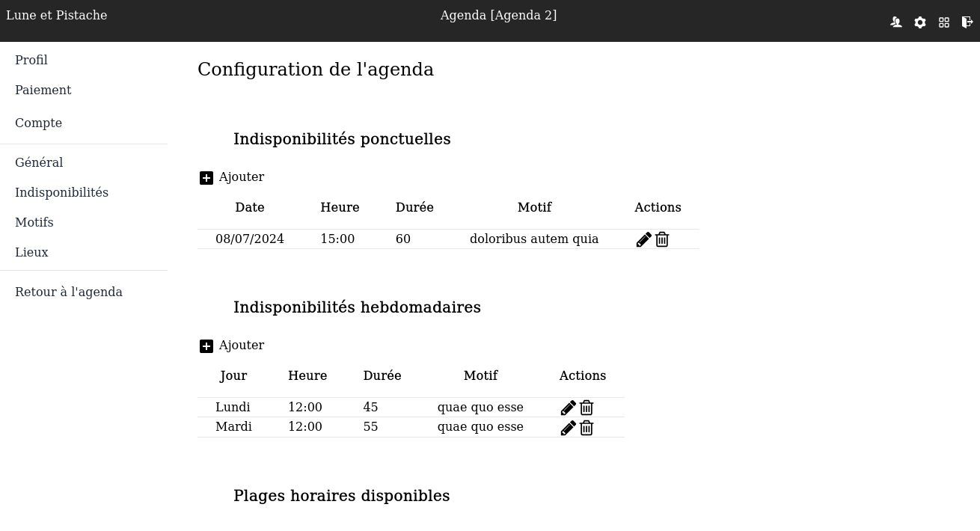The height and width of the screenshot is (531, 980).
Task: Log out using the exit door icon
Action: click(x=967, y=22)
